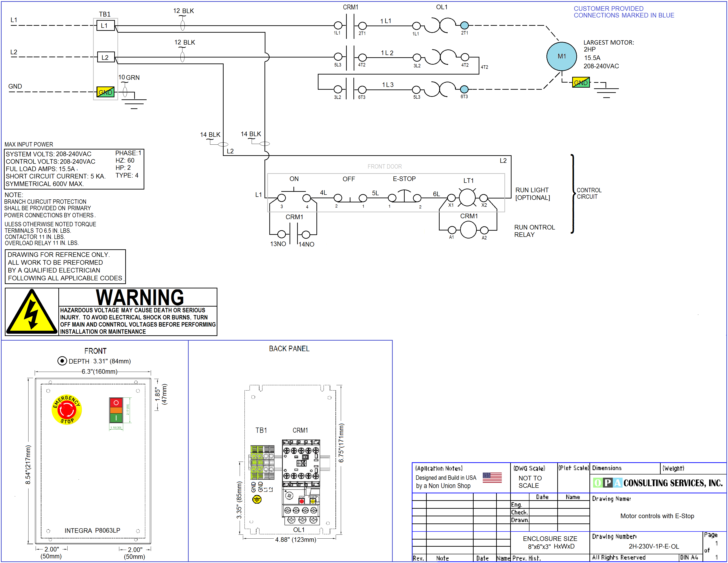Click the green I start switch segment

[x=116, y=418]
